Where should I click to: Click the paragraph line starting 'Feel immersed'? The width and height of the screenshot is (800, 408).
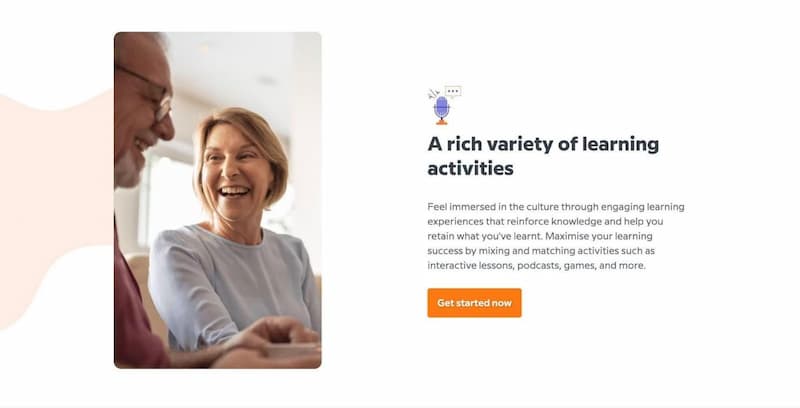556,207
